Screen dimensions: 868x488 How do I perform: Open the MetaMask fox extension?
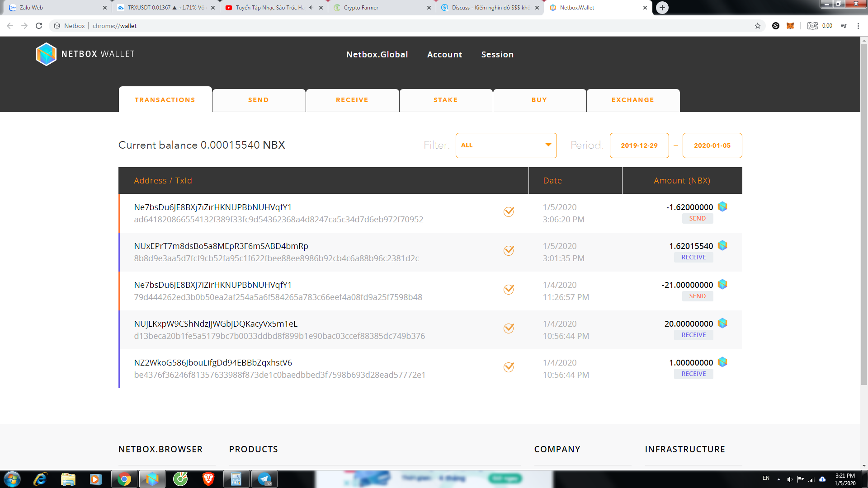point(790,26)
